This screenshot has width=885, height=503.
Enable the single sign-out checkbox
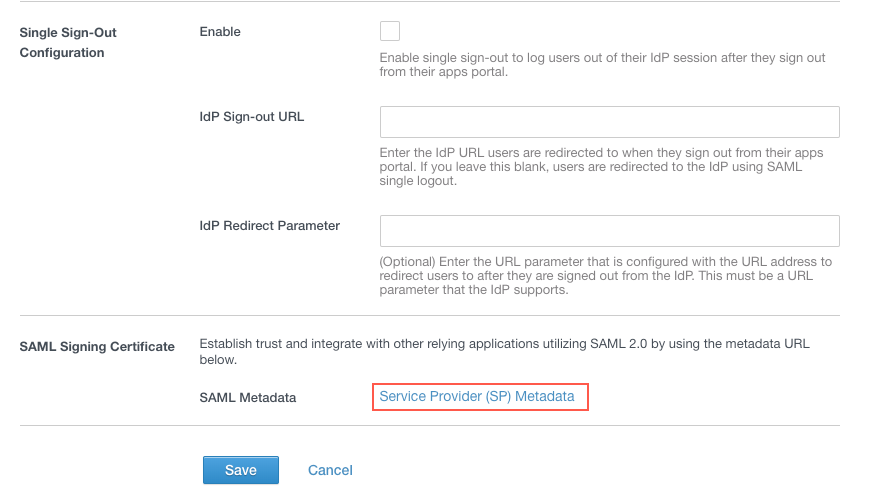(x=390, y=31)
